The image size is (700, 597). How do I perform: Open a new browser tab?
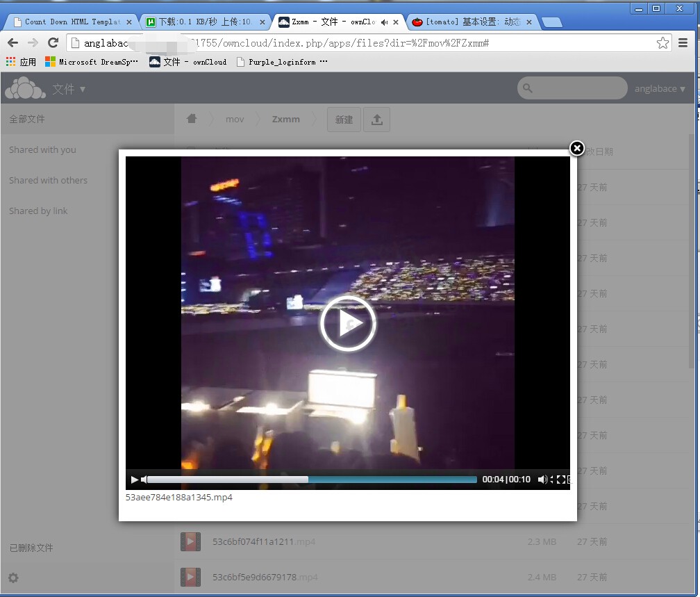[x=552, y=22]
